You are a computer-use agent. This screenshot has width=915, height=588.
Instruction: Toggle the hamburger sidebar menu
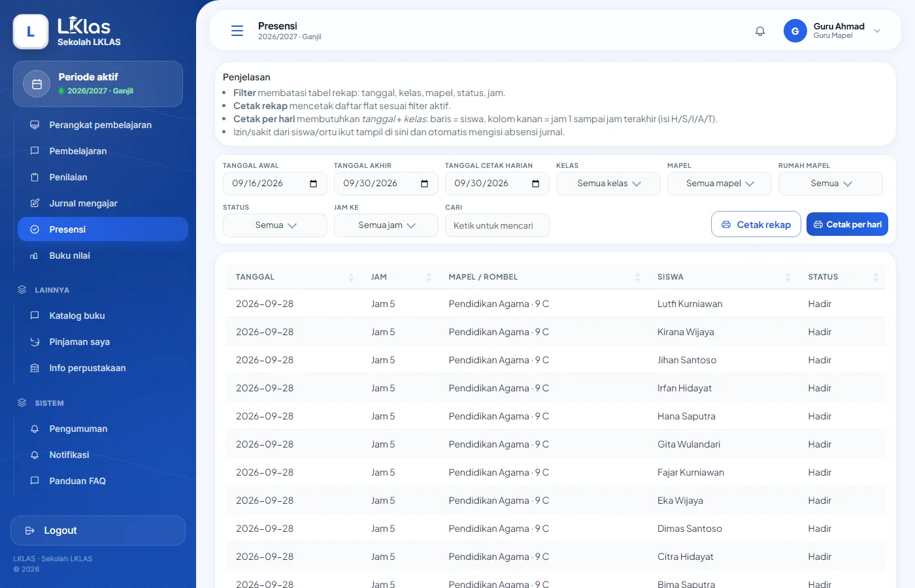click(237, 31)
